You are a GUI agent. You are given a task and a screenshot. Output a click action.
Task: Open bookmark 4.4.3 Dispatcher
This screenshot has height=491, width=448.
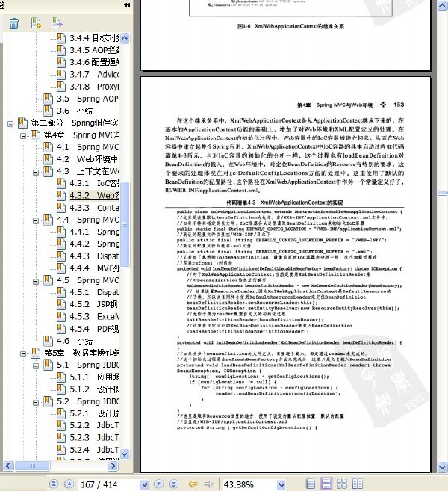pos(94,256)
